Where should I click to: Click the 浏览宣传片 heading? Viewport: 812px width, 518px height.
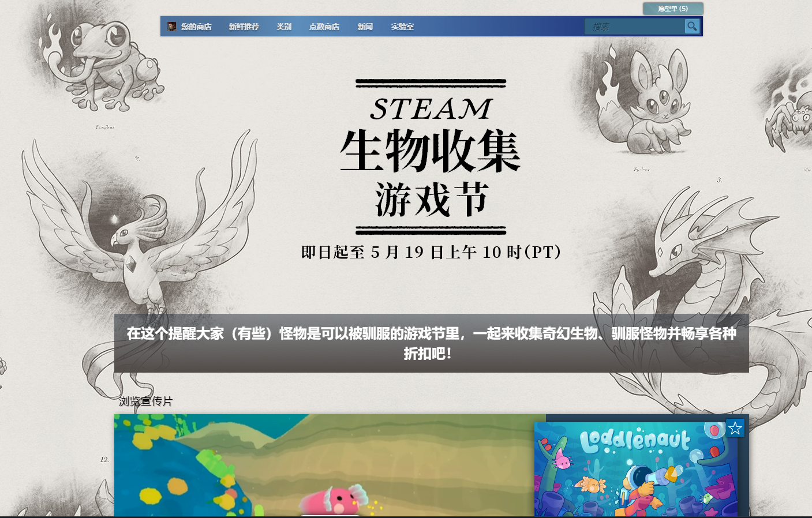point(145,401)
